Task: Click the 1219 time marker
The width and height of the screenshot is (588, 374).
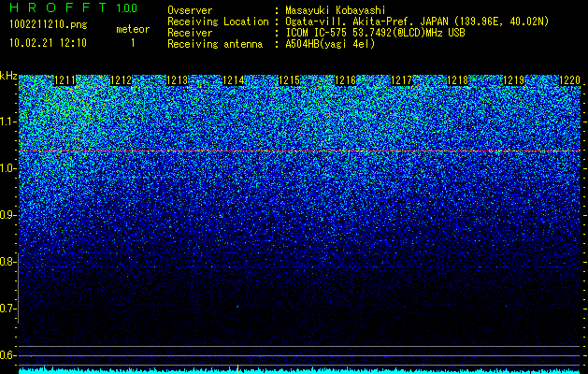Action: click(513, 80)
